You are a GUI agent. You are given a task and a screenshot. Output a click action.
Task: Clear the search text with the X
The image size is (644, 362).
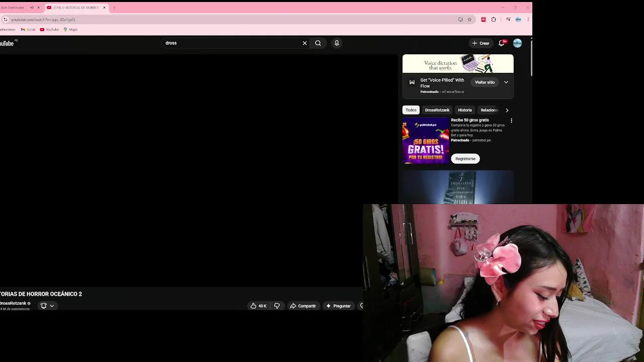(x=304, y=43)
